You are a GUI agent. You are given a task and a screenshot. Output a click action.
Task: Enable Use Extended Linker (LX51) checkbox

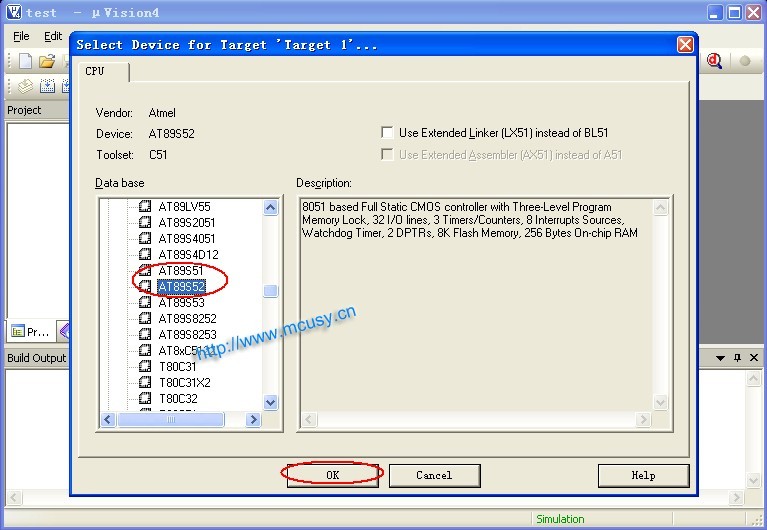(x=387, y=133)
